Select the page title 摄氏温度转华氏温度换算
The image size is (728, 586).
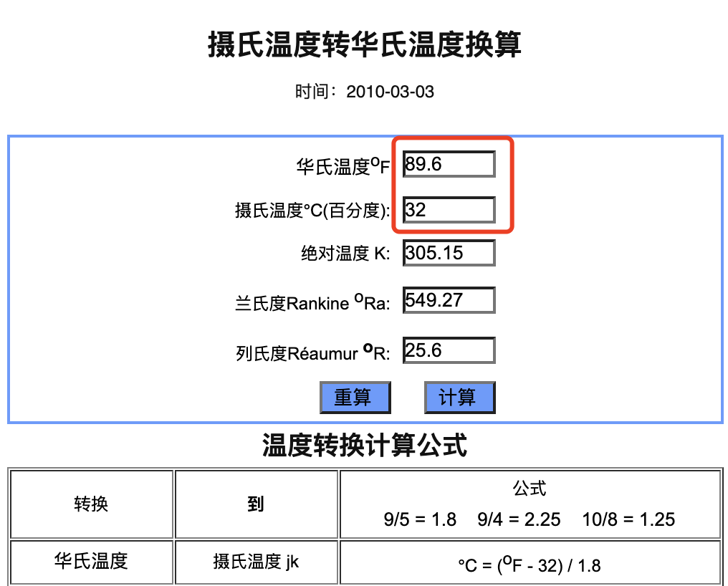tap(365, 44)
